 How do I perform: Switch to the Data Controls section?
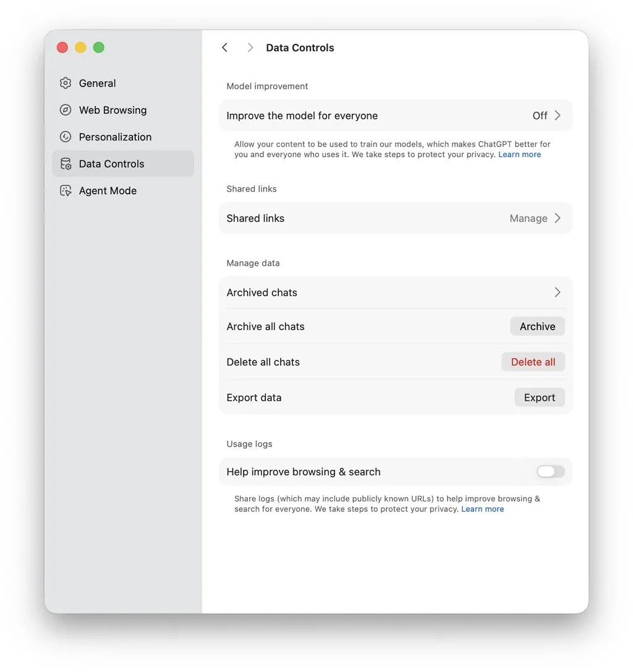coord(111,163)
